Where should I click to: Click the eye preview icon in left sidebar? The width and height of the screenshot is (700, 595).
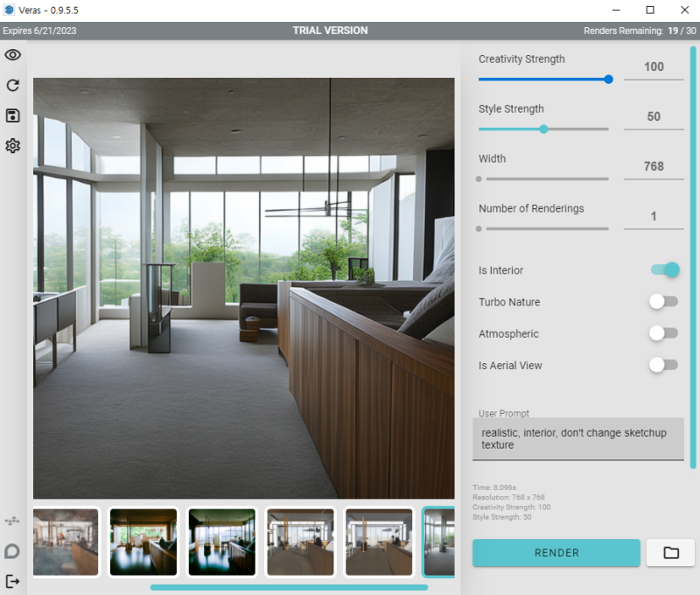[x=13, y=55]
